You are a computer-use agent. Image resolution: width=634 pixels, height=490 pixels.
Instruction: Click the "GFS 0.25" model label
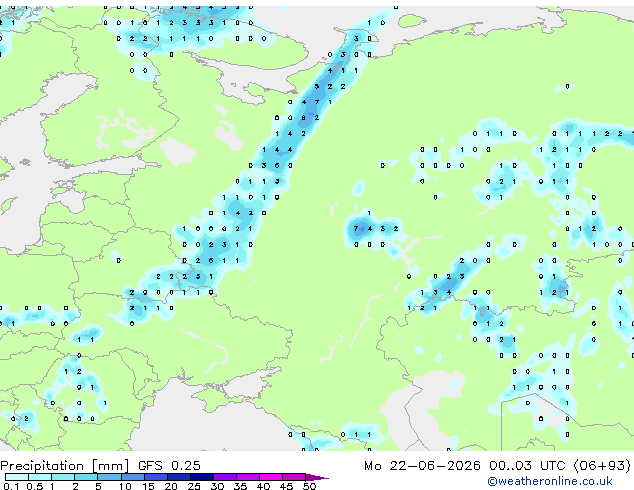pyautogui.click(x=169, y=466)
